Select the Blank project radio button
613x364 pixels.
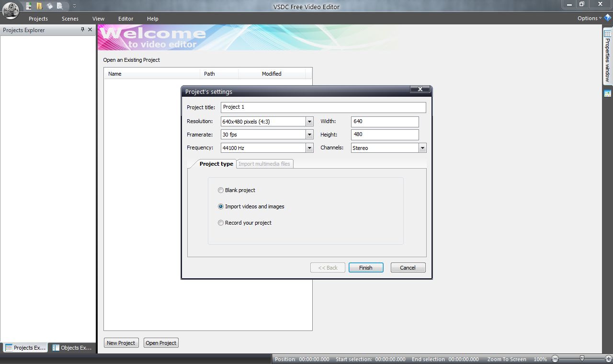pyautogui.click(x=221, y=190)
